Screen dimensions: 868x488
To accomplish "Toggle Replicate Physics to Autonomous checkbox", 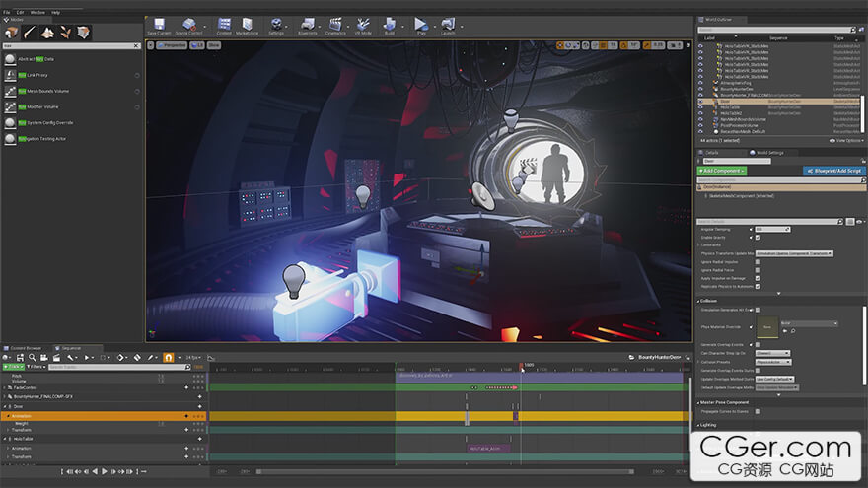I will pyautogui.click(x=758, y=287).
